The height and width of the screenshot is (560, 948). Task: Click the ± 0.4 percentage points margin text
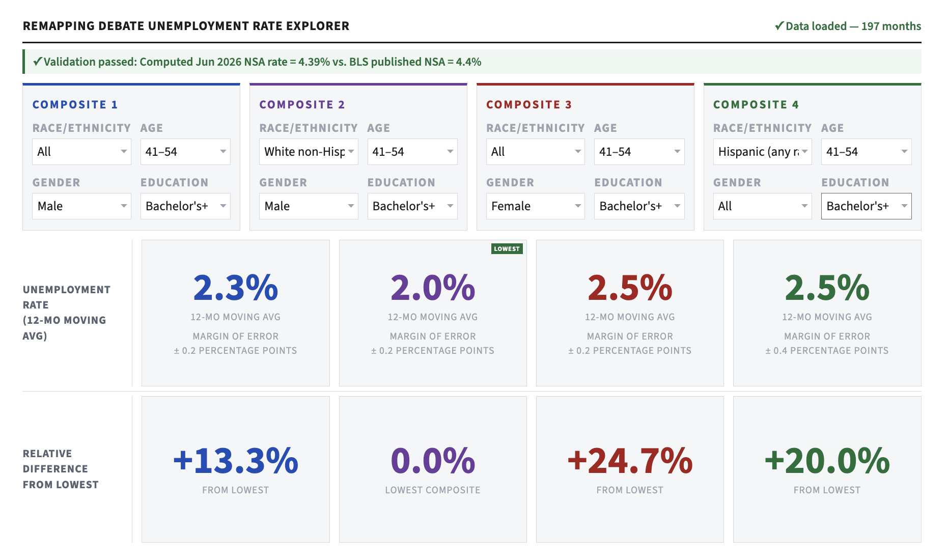click(827, 351)
